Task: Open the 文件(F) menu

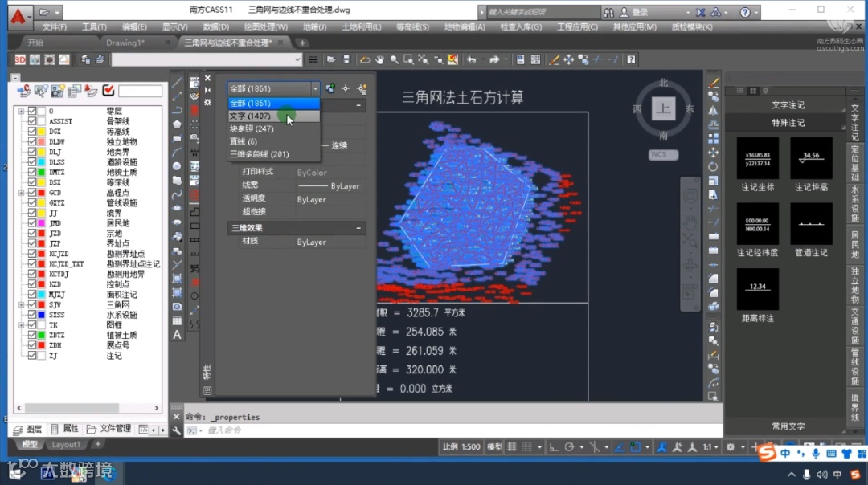Action: pos(55,26)
